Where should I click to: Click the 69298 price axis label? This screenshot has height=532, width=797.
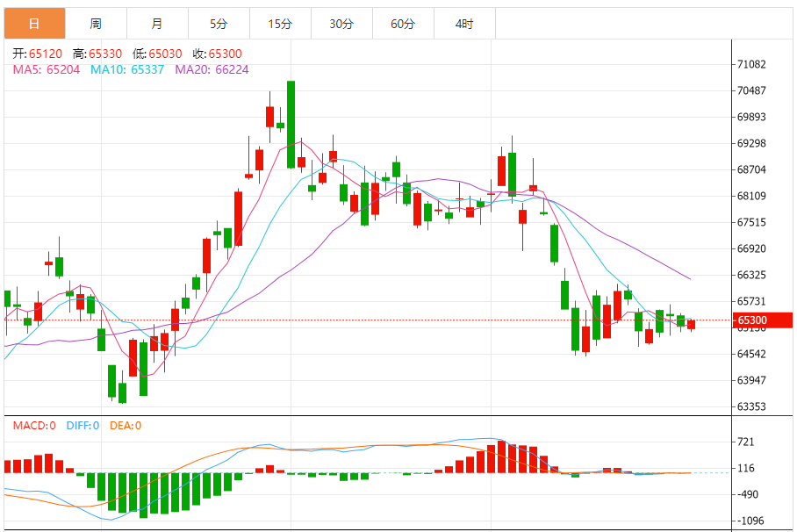[751, 143]
